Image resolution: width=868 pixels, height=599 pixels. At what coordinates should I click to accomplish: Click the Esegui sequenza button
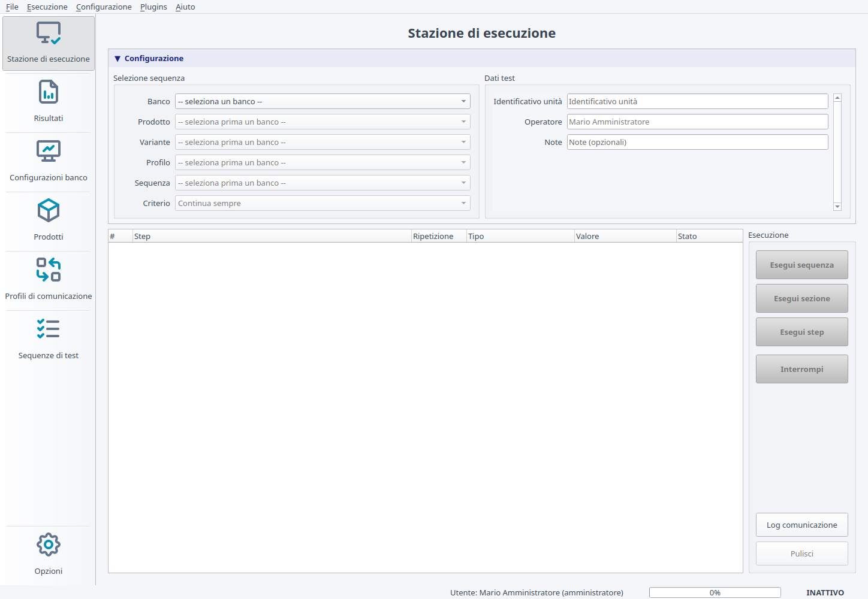point(802,265)
